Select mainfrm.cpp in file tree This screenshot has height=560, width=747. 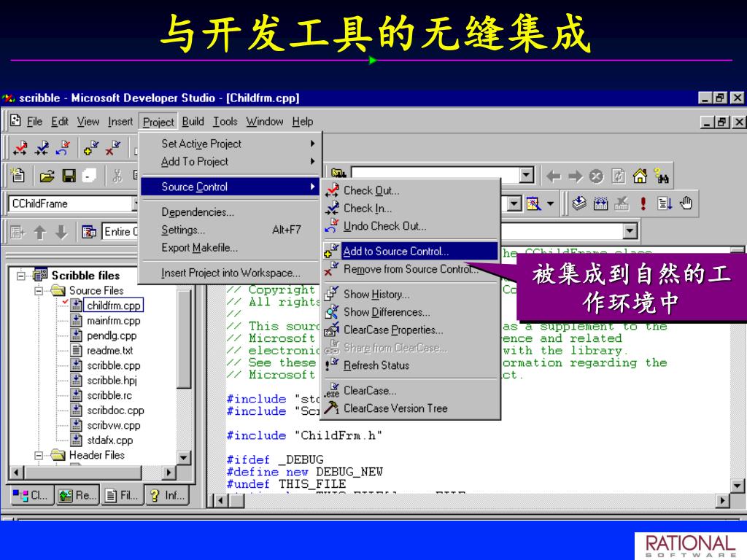click(x=113, y=321)
